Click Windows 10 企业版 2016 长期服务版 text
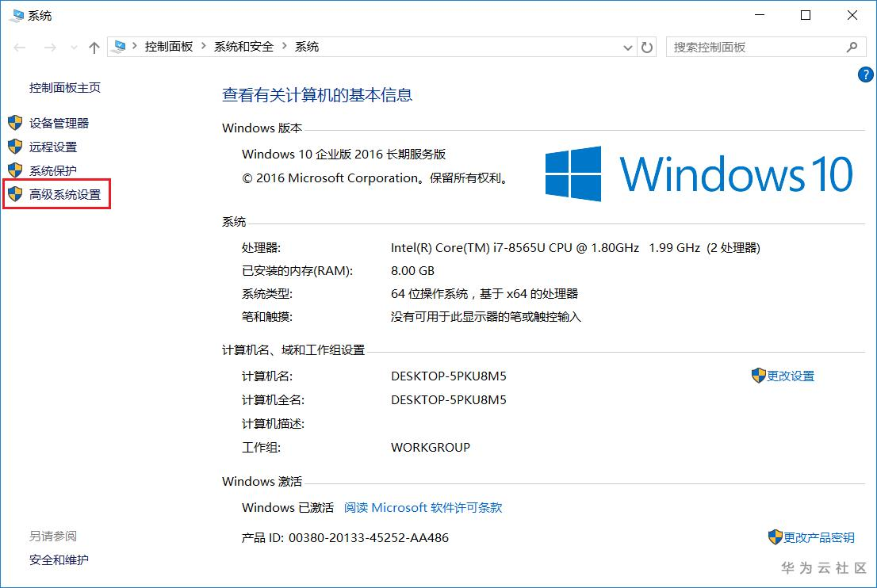 pyautogui.click(x=344, y=155)
